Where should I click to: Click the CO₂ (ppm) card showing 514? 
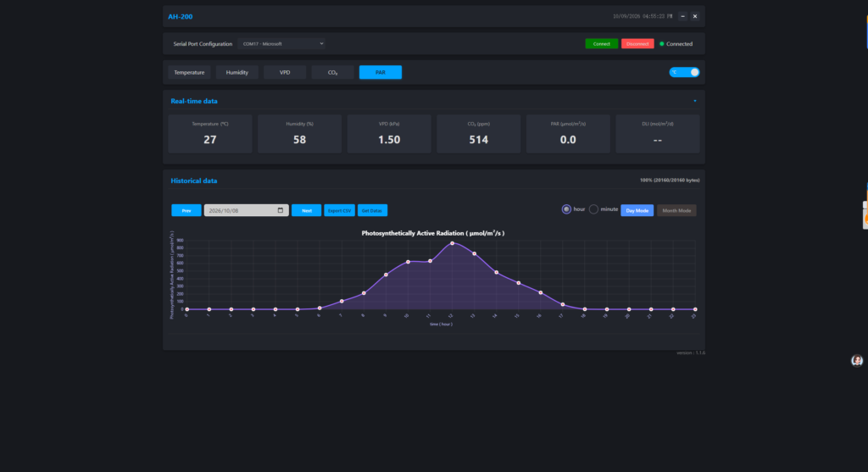(479, 134)
